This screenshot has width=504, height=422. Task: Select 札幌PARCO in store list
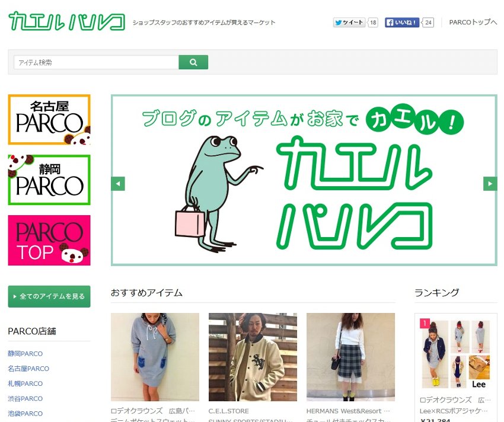click(x=25, y=383)
